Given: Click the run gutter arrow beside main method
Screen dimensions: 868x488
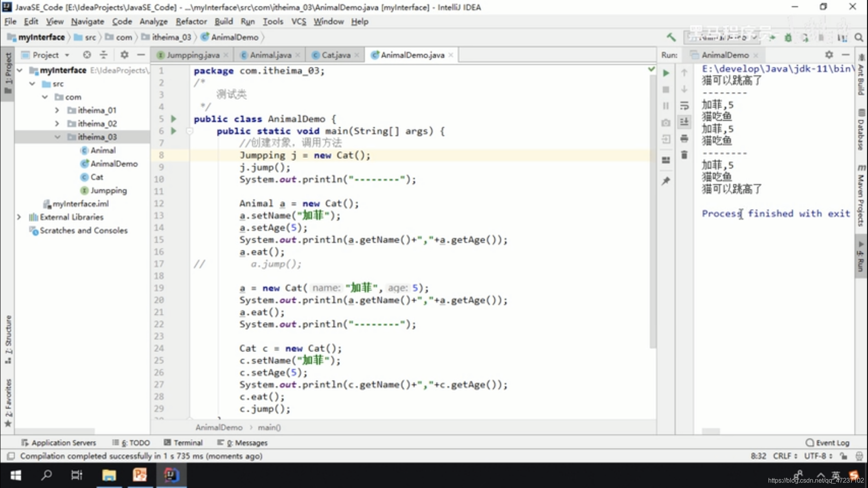Looking at the screenshot, I should coord(173,131).
